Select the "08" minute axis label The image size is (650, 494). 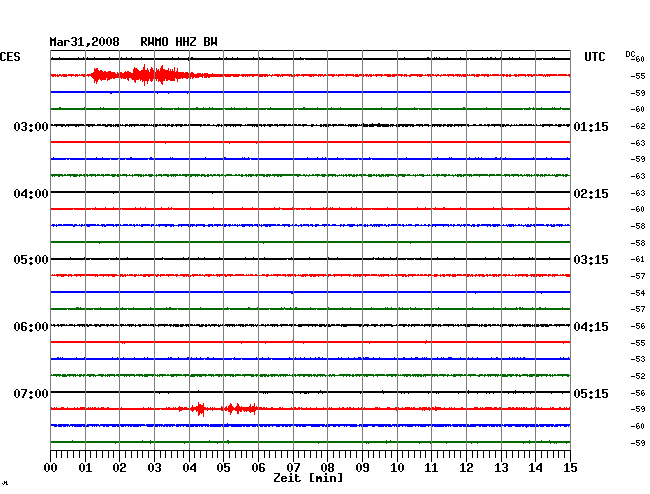(x=327, y=468)
